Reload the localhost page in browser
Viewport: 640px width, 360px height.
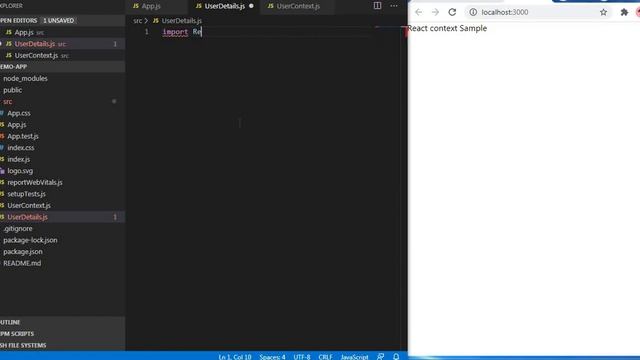[x=452, y=12]
